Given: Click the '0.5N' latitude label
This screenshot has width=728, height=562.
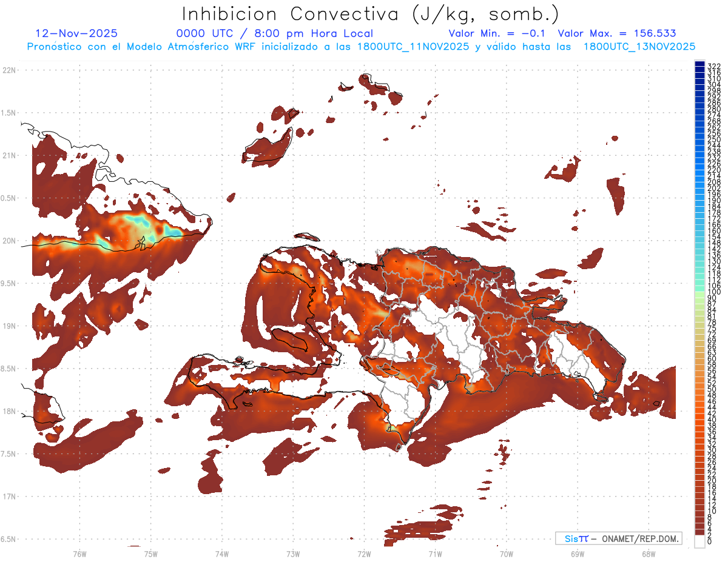Looking at the screenshot, I should point(9,198).
